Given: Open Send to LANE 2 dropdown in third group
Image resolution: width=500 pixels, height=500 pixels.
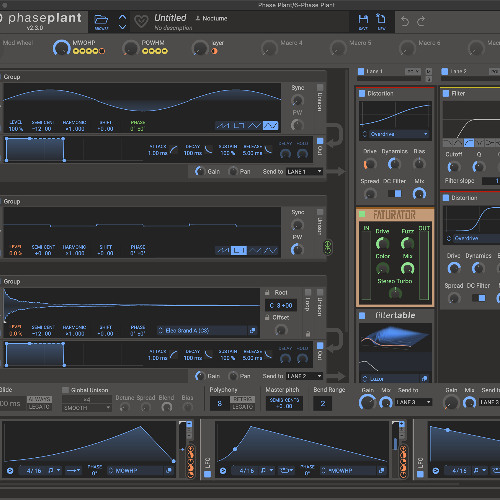Looking at the screenshot, I should (304, 376).
